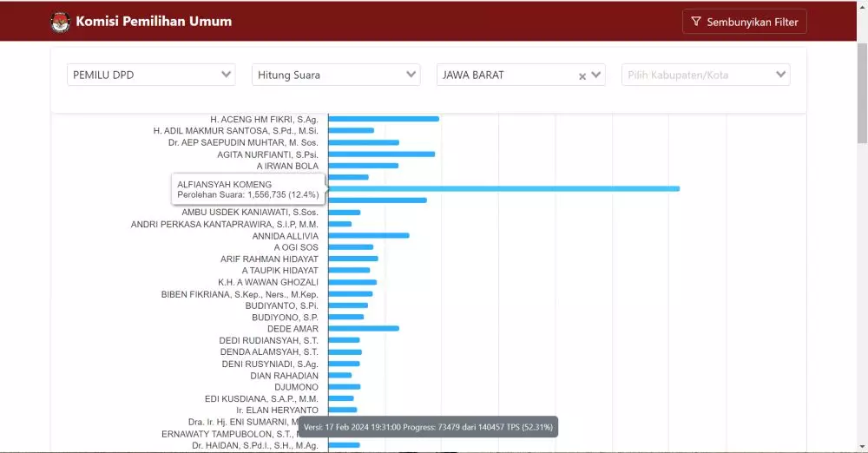Click the funnel filter icon
Viewport: 868px width, 453px height.
click(695, 22)
